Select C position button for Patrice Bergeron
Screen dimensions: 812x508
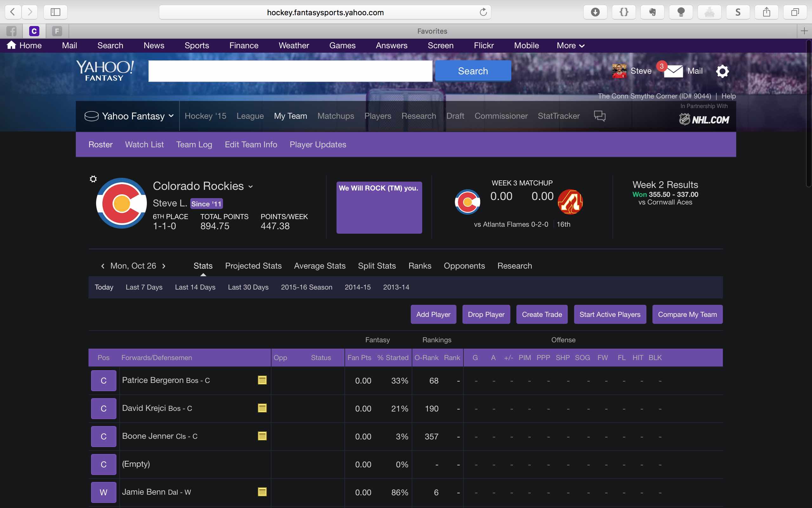(x=104, y=380)
